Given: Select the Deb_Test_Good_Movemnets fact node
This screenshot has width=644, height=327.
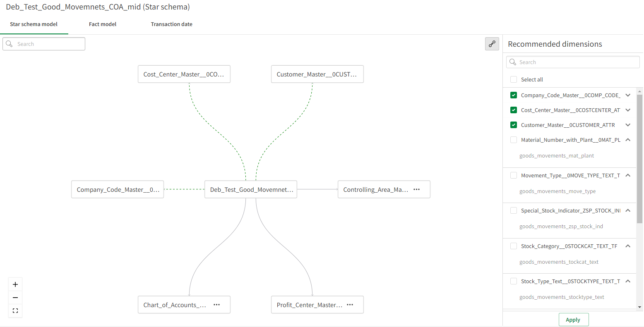Looking at the screenshot, I should [x=251, y=189].
